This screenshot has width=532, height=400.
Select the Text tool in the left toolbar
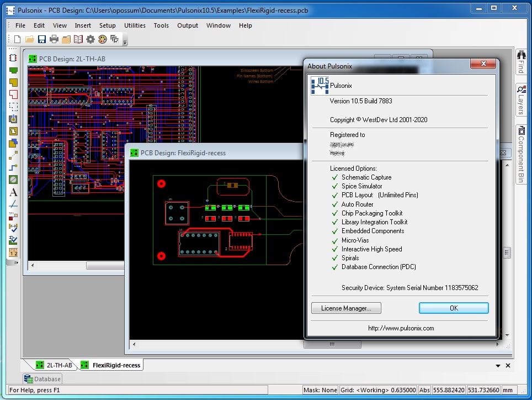click(x=12, y=192)
